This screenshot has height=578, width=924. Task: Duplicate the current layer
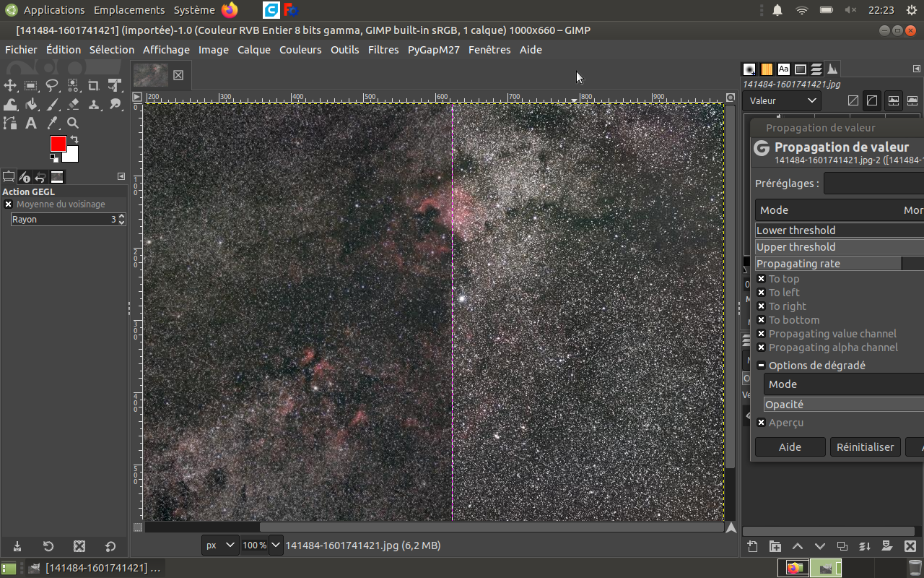[x=842, y=546]
